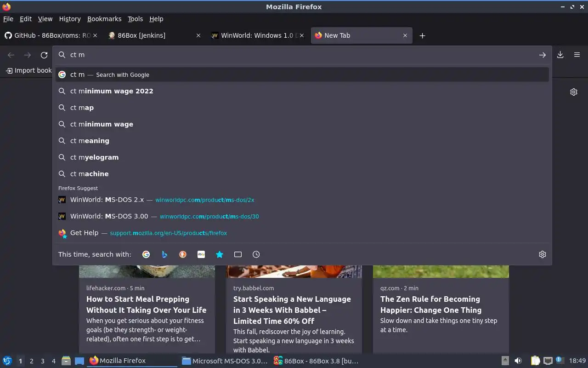Click the Go arrow in address bar
Screen dimensions: 588x368
pyautogui.click(x=543, y=55)
